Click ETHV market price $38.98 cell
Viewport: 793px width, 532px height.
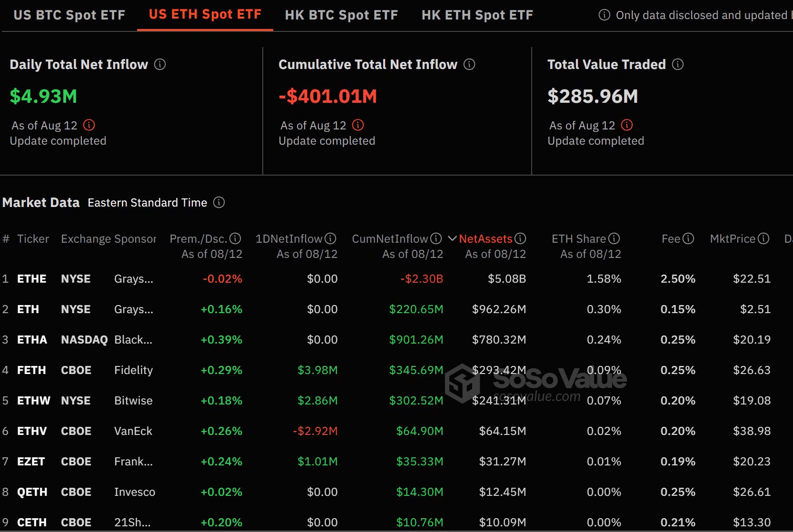click(752, 431)
